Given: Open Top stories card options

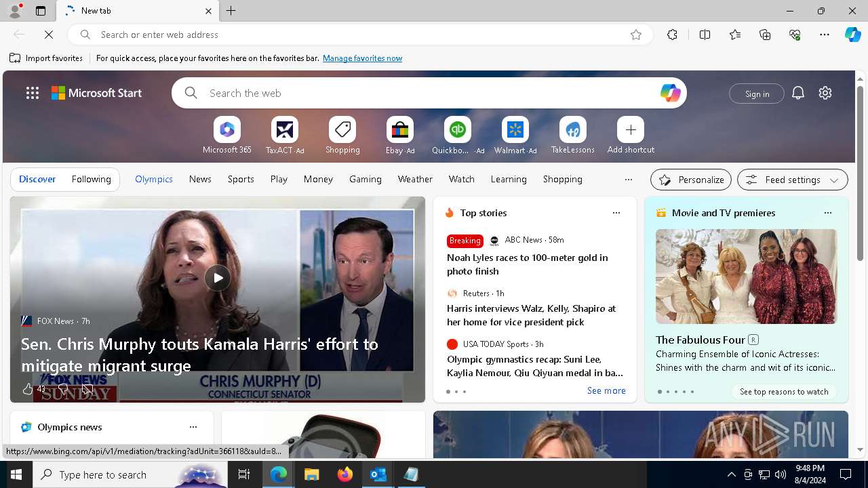Looking at the screenshot, I should 616,213.
